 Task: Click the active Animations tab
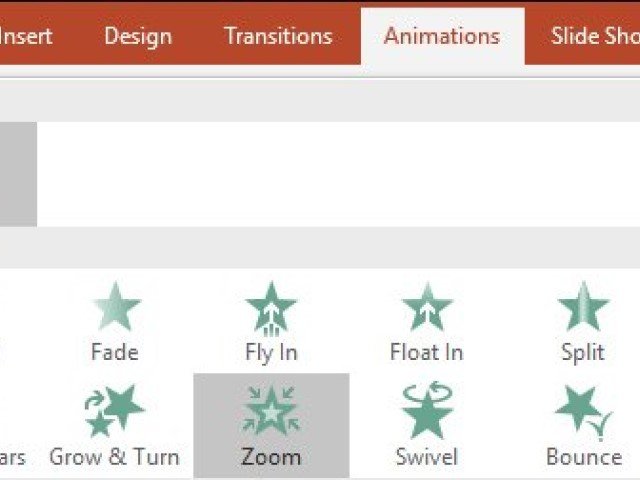(x=442, y=36)
